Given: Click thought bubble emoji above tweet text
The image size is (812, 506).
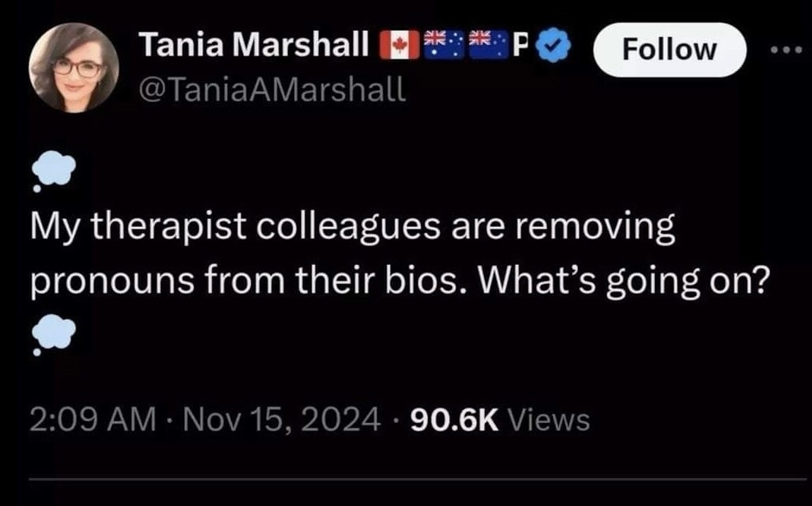Looking at the screenshot, I should [53, 169].
